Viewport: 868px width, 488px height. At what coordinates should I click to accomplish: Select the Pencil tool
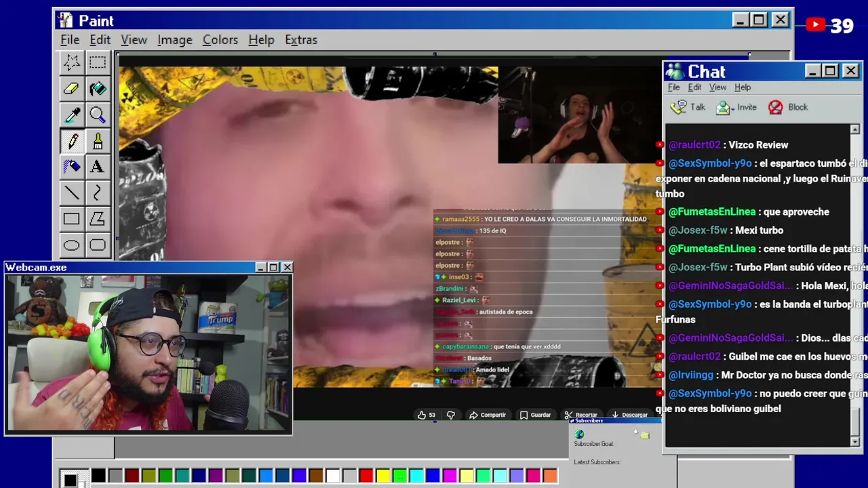(71, 141)
